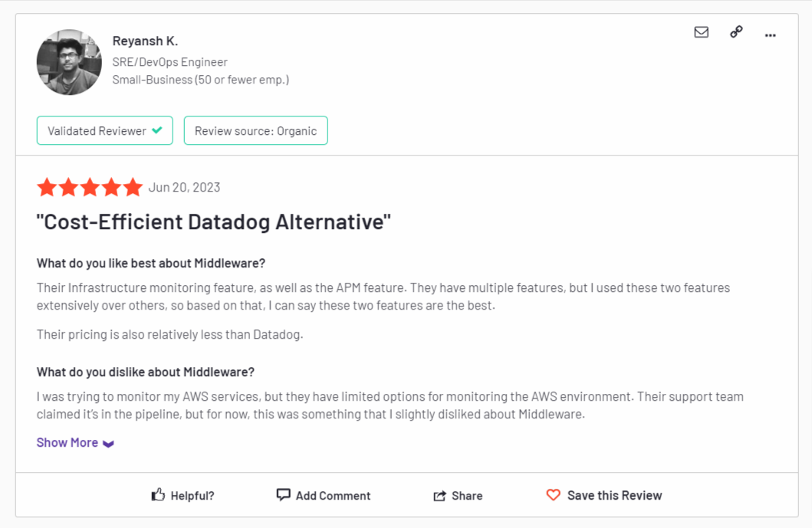Click the Add Comment text
Screen dimensions: 812x528
point(333,496)
